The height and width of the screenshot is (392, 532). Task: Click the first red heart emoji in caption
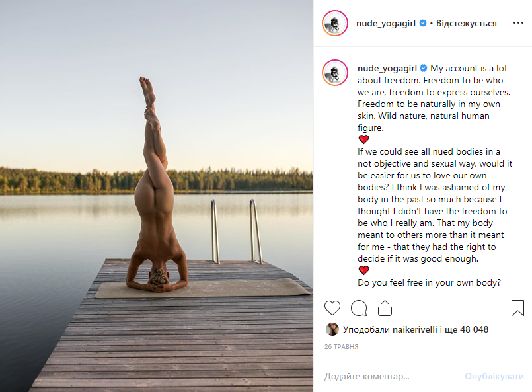pyautogui.click(x=363, y=139)
